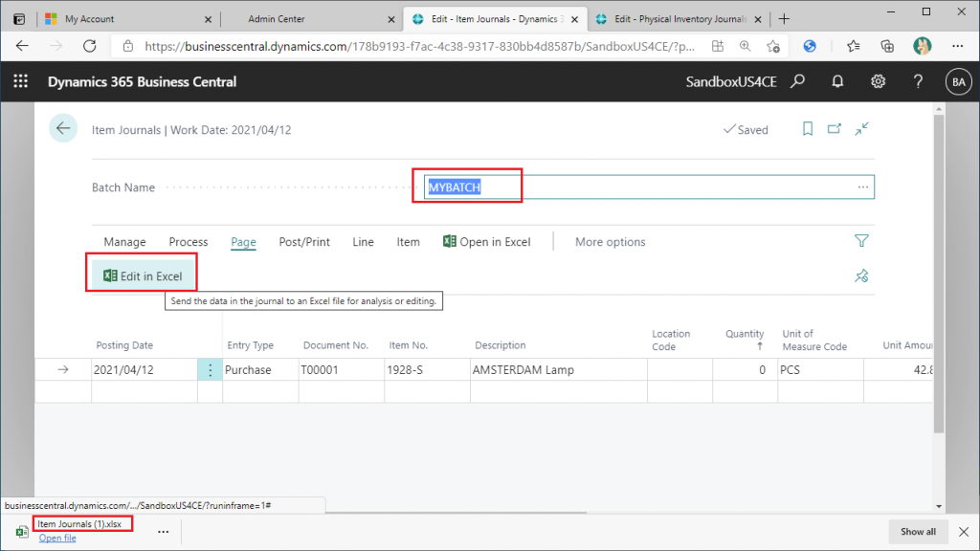980x551 pixels.
Task: Open row options for the AMSTERDAM Lamp line
Action: [210, 370]
